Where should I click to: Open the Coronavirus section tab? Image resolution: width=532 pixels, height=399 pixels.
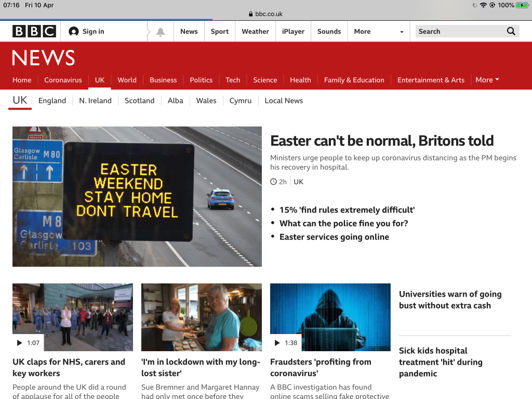(x=63, y=80)
